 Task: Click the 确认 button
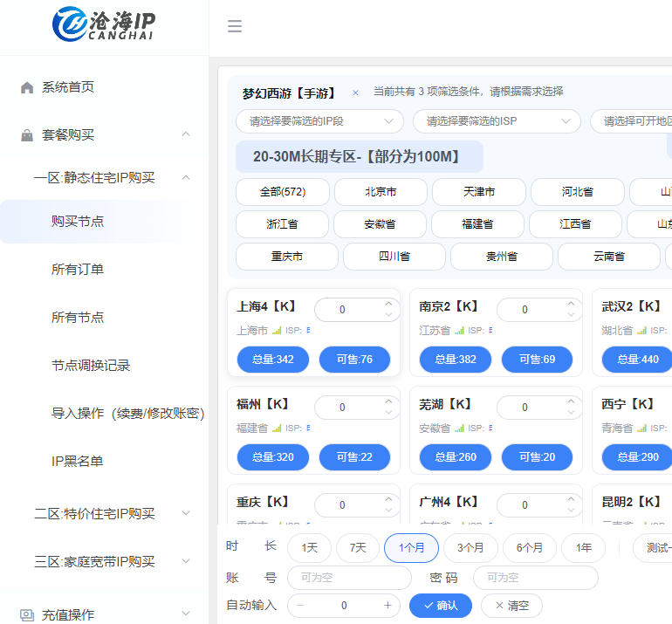point(441,606)
